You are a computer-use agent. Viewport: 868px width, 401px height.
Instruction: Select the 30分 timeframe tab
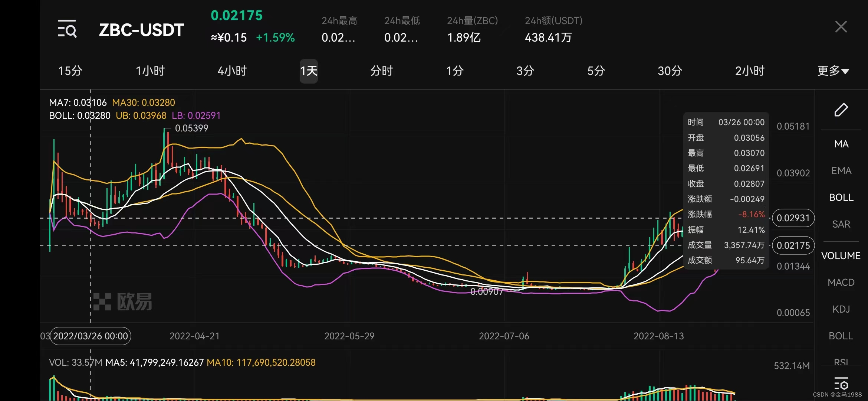click(x=670, y=71)
